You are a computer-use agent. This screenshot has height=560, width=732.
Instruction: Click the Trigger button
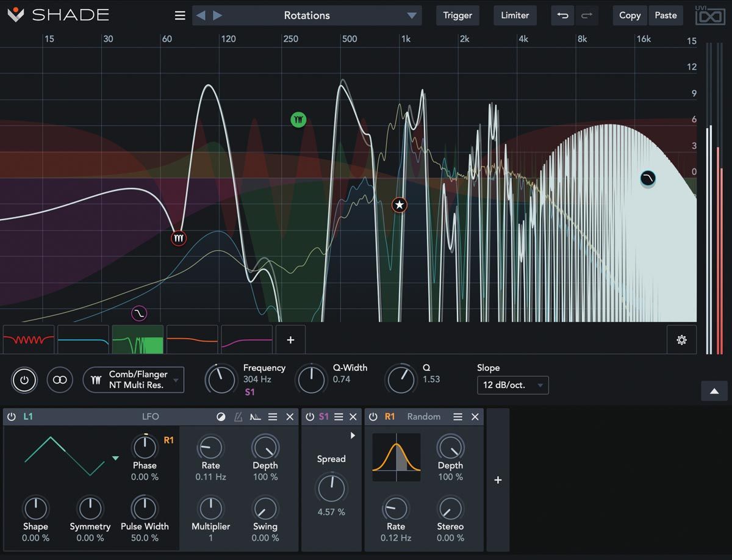(457, 15)
